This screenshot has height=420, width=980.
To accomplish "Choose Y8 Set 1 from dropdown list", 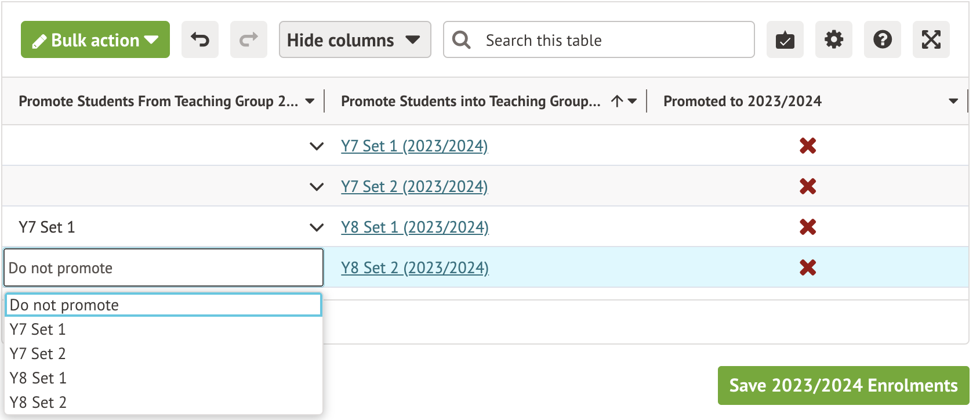I will point(38,378).
